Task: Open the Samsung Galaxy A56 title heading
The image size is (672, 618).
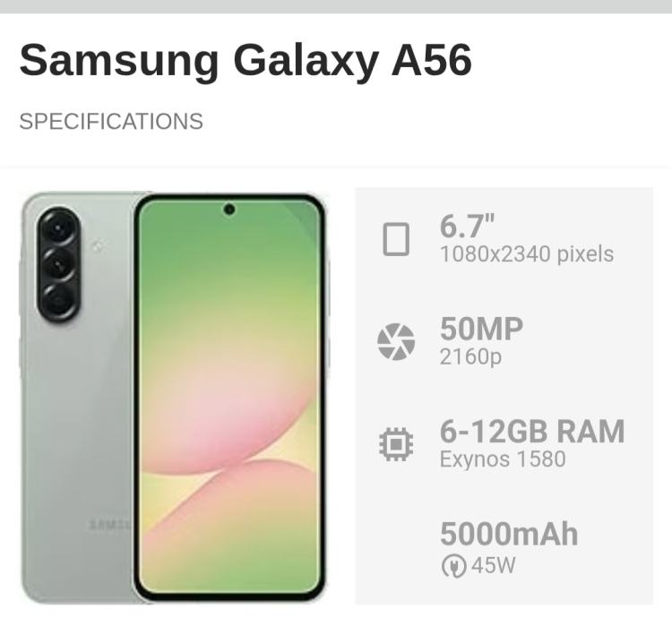Action: (x=246, y=60)
